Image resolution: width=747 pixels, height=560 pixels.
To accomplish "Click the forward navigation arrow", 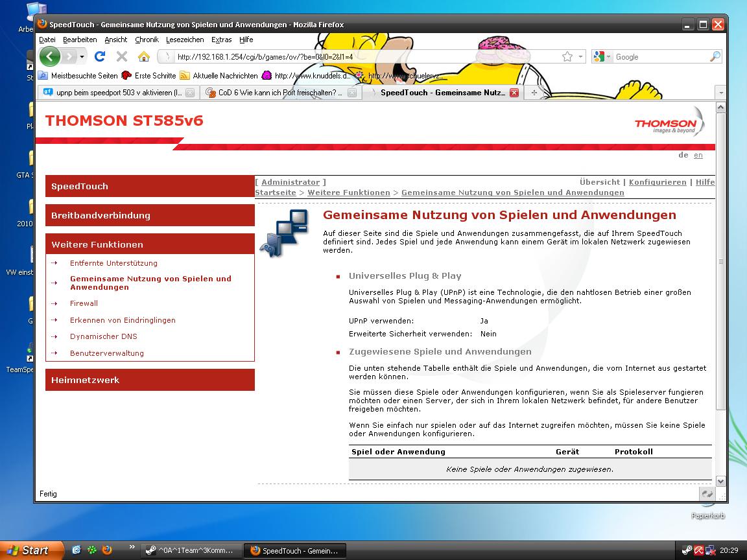I will tap(69, 56).
